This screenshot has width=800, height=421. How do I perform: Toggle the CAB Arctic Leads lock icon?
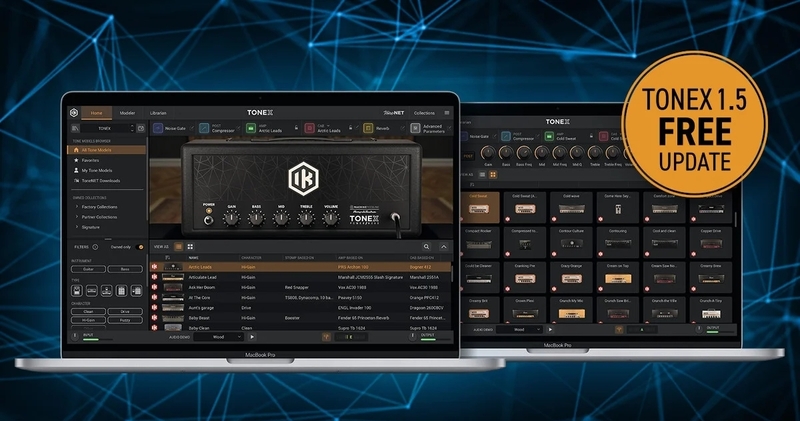point(351,128)
